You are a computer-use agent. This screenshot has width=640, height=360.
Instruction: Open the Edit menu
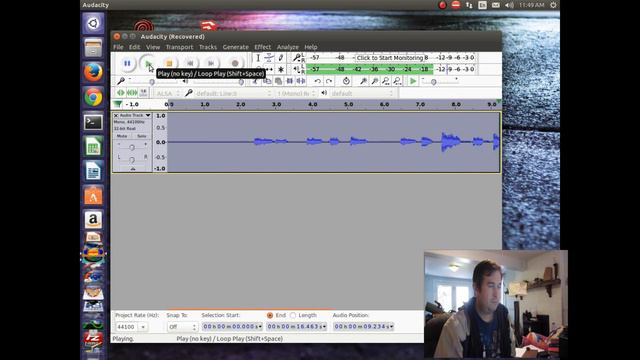pyautogui.click(x=134, y=47)
